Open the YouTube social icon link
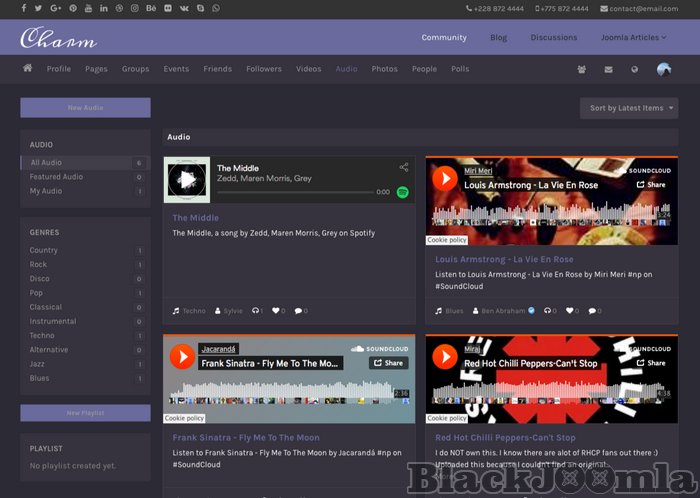This screenshot has width=700, height=498. click(x=88, y=9)
